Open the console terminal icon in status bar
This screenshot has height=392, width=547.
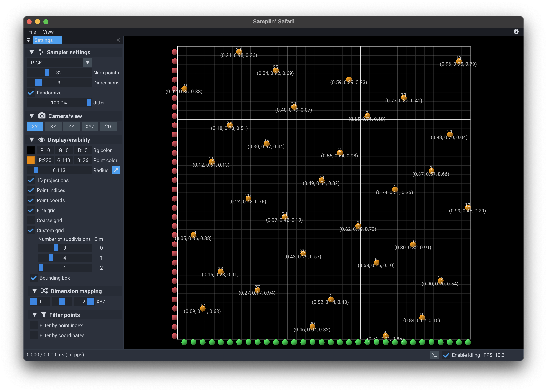tap(434, 355)
